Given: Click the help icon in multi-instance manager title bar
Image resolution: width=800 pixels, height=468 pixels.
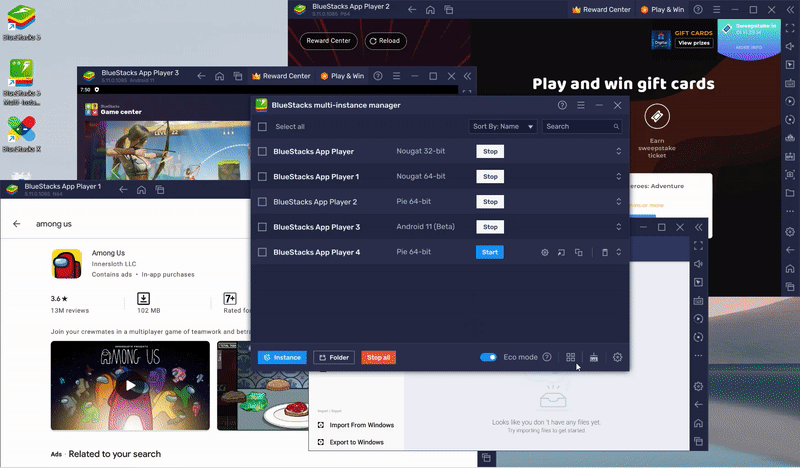Looking at the screenshot, I should pyautogui.click(x=562, y=105).
